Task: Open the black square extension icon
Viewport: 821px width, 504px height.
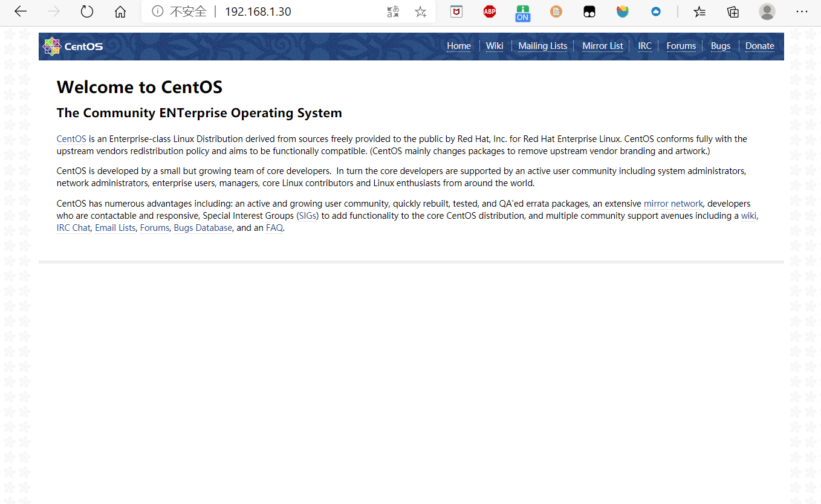Action: point(589,11)
